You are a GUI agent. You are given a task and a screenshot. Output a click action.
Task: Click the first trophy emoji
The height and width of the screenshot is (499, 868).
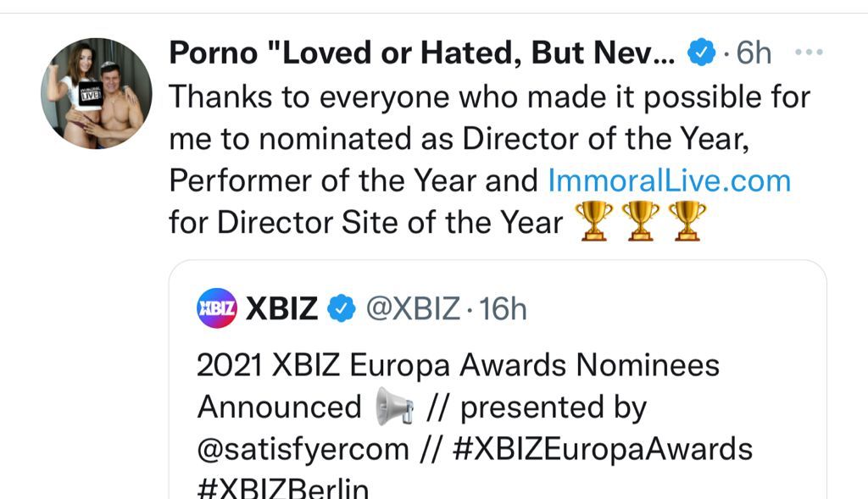point(593,222)
